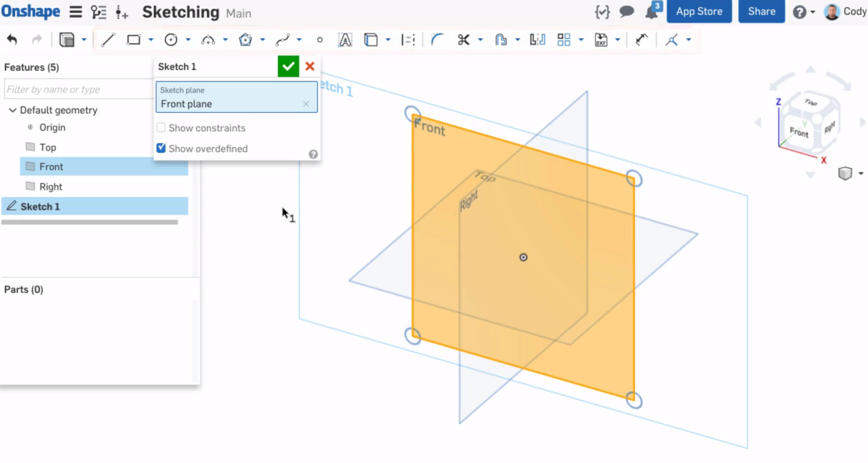Open the App Store
Image resolution: width=868 pixels, height=463 pixels.
699,11
